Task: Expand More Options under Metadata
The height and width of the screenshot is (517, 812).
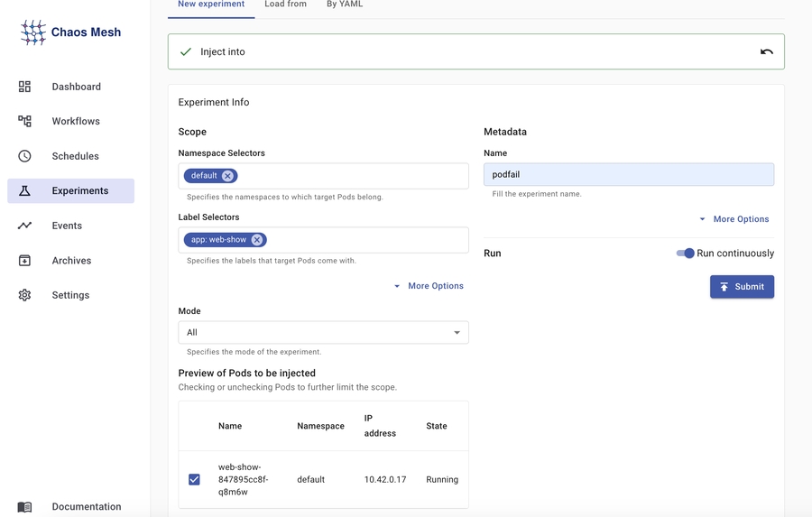Action: coord(734,219)
